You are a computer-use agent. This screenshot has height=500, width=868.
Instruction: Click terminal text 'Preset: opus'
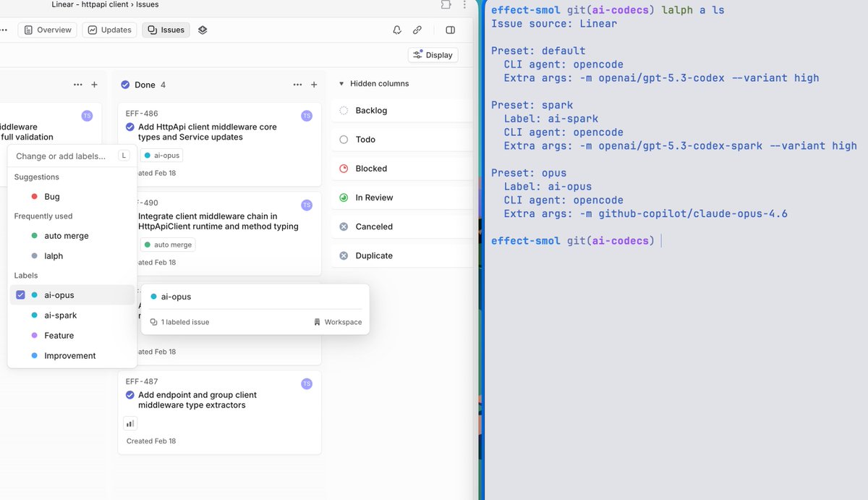[528, 173]
